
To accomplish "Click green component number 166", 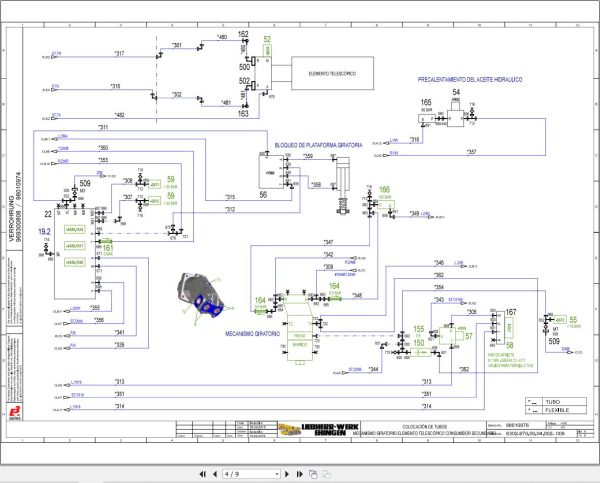I will tap(384, 189).
